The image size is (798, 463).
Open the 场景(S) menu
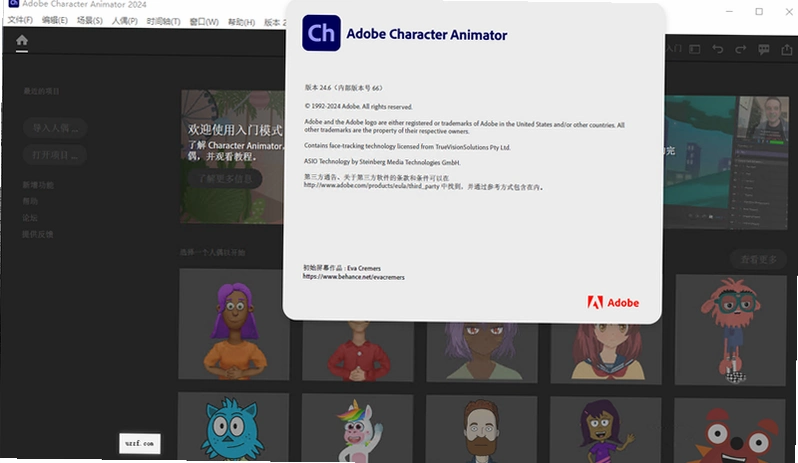pyautogui.click(x=90, y=20)
